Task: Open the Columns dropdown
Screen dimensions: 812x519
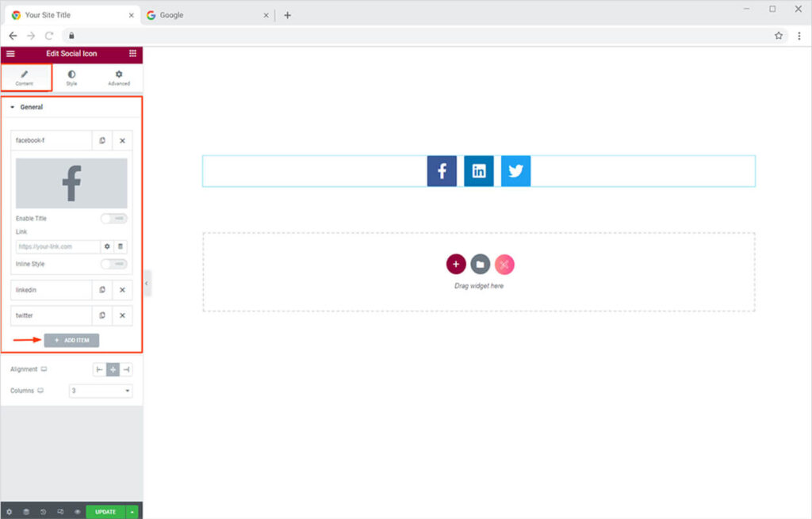Action: point(101,391)
